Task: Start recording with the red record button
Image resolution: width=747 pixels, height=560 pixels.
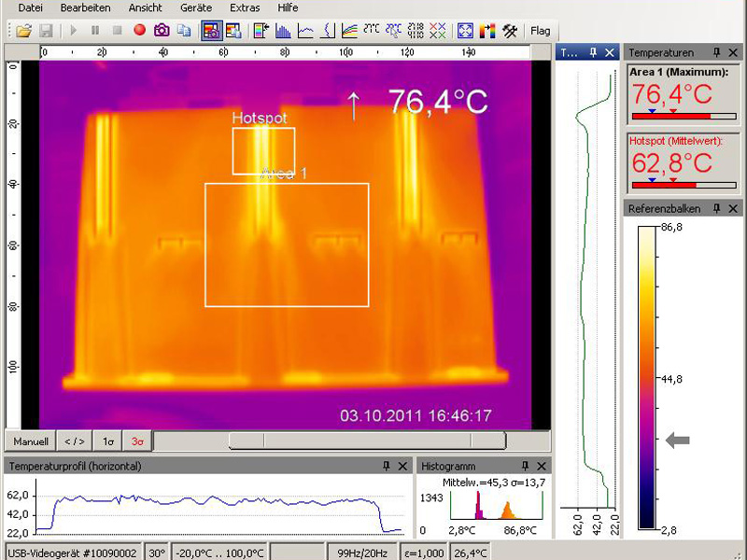Action: 139,31
